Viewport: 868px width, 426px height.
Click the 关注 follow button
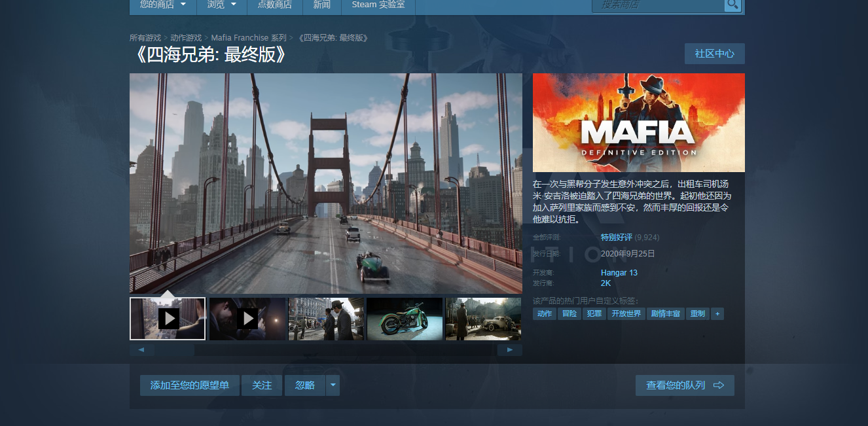262,385
